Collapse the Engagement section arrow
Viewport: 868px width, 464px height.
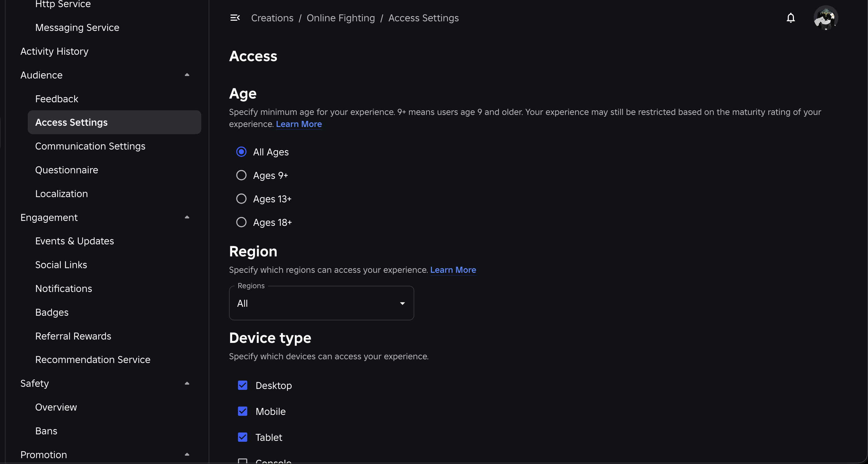click(x=187, y=217)
